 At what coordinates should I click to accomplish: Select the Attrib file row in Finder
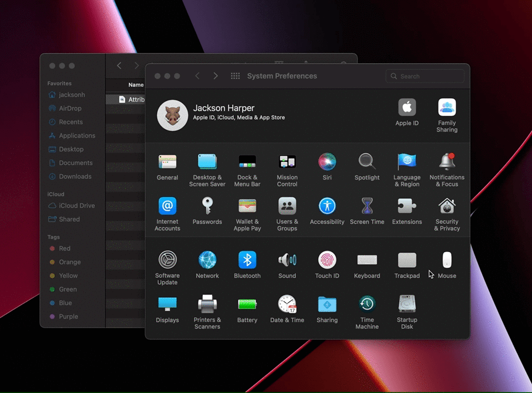[x=126, y=99]
